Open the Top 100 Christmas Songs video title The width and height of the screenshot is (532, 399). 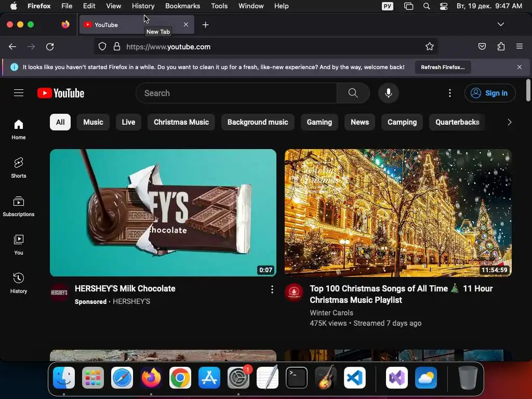pyautogui.click(x=401, y=294)
